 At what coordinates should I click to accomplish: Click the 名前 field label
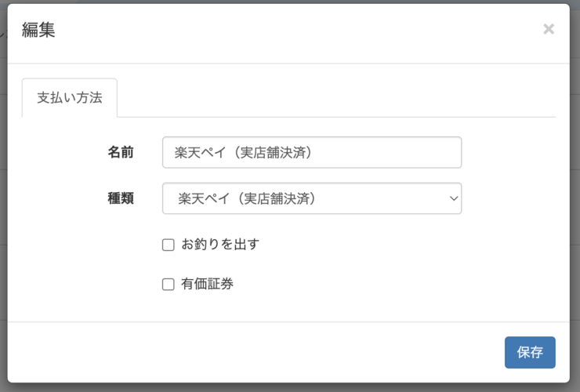point(121,152)
